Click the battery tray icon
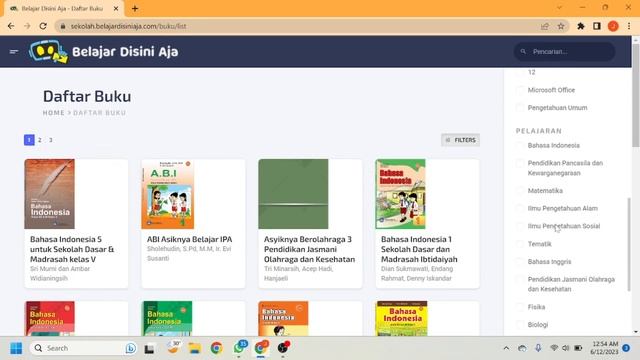640x360 pixels. coord(578,348)
